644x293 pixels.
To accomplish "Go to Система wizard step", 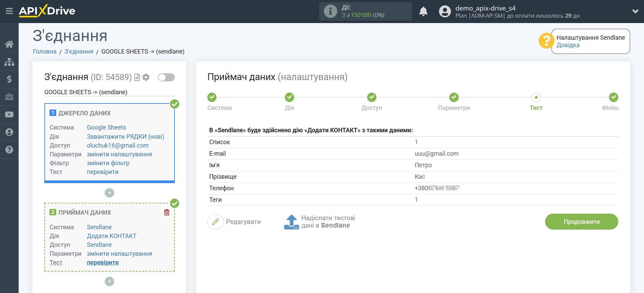I will 212,98.
